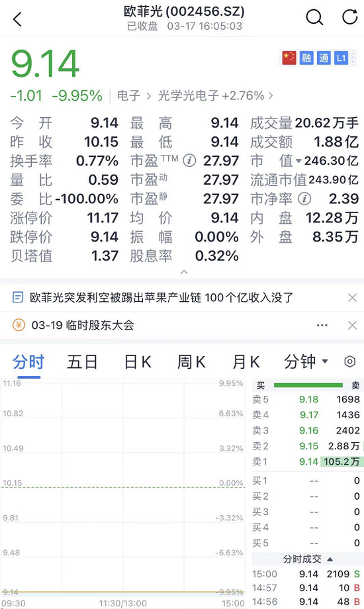The height and width of the screenshot is (609, 364).
Task: Tap the 14:57 trade of 10 lots
Action: [307, 588]
